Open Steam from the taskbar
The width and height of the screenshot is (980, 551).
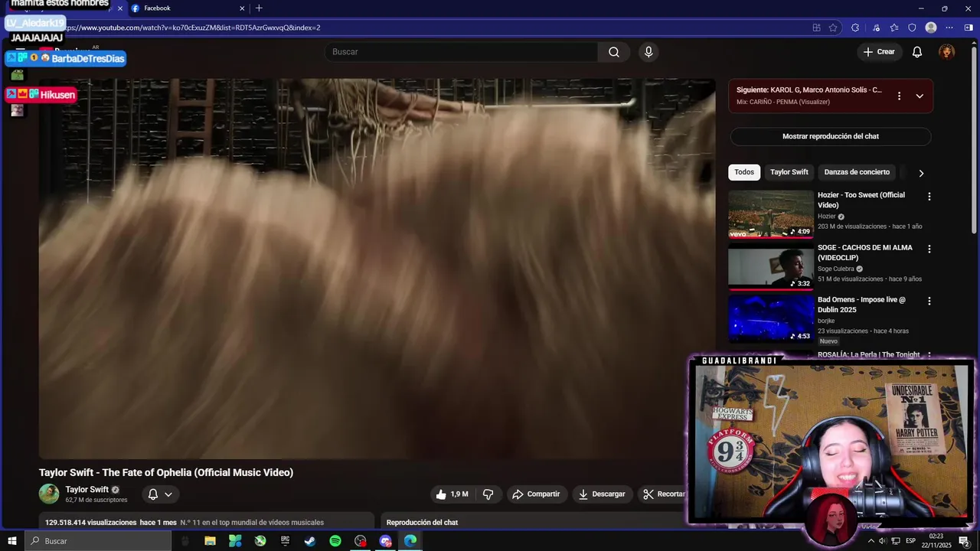point(310,541)
